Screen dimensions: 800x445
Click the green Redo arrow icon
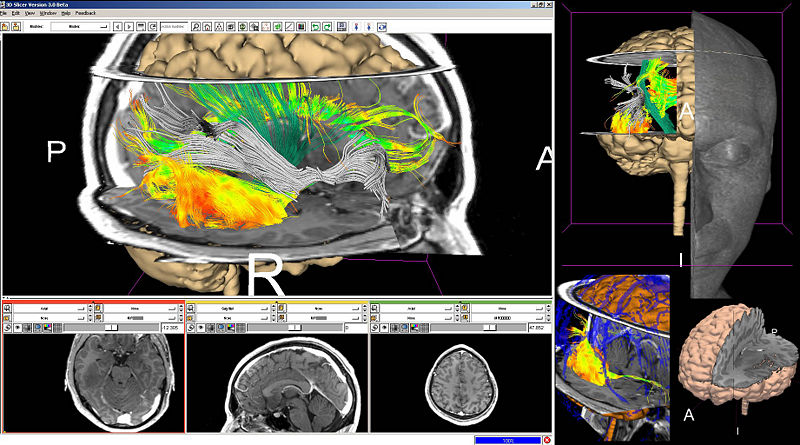326,25
